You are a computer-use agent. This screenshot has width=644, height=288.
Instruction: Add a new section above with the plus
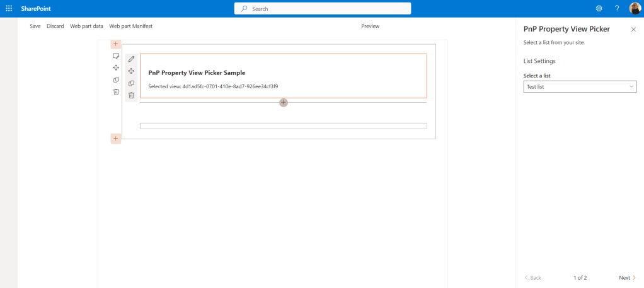[116, 43]
